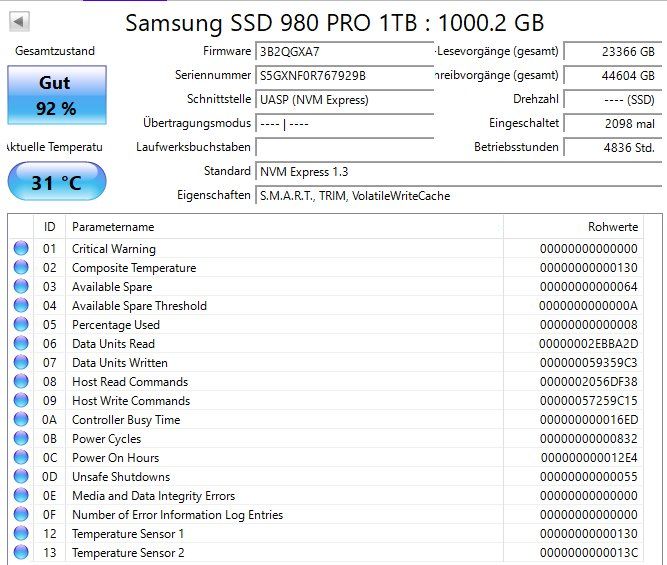Click status orb of Error Information Log Entries row
Screen dimensions: 667x565
pos(21,514)
